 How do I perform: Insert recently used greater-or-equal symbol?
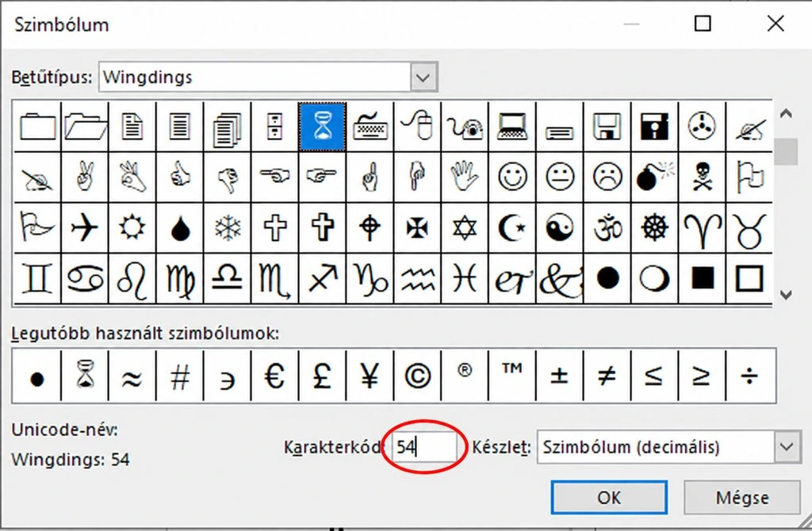pyautogui.click(x=703, y=376)
